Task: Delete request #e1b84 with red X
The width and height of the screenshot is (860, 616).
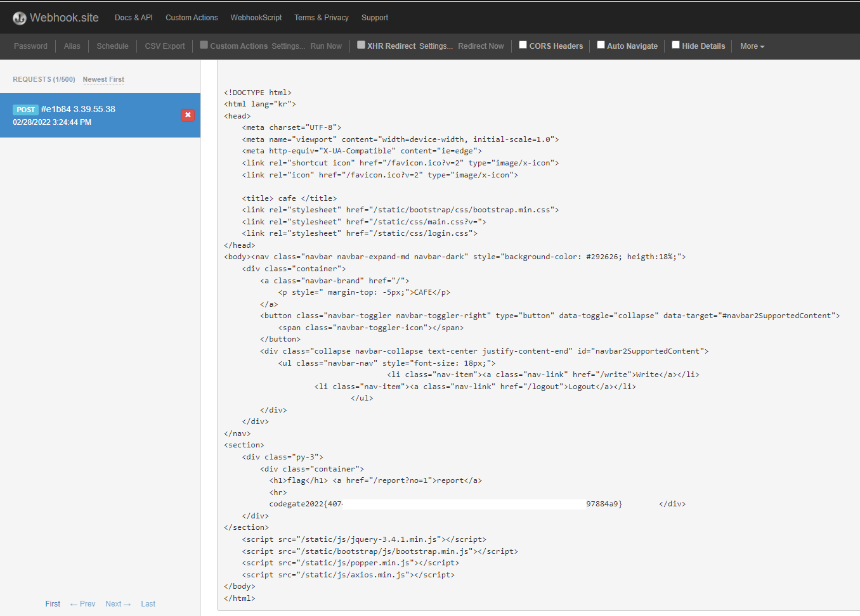Action: 188,115
